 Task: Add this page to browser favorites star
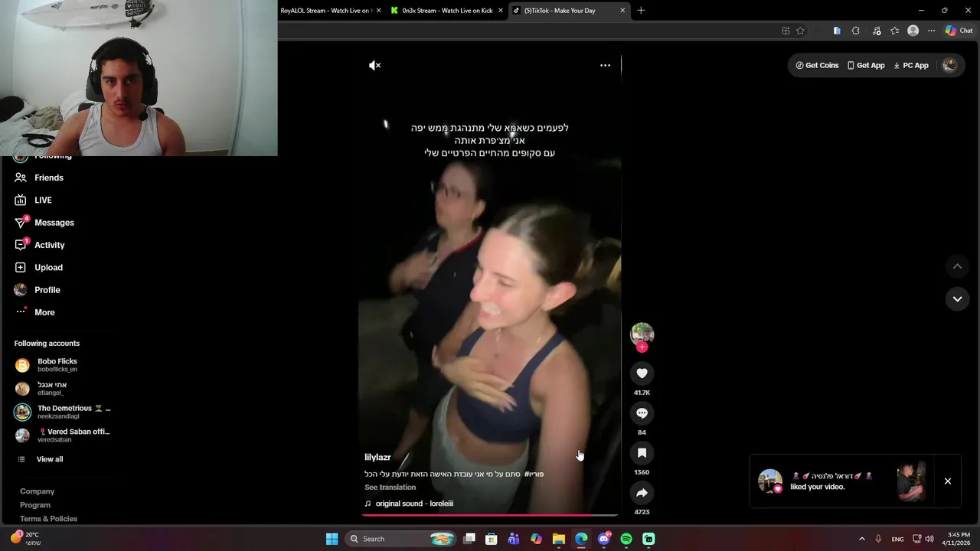800,31
